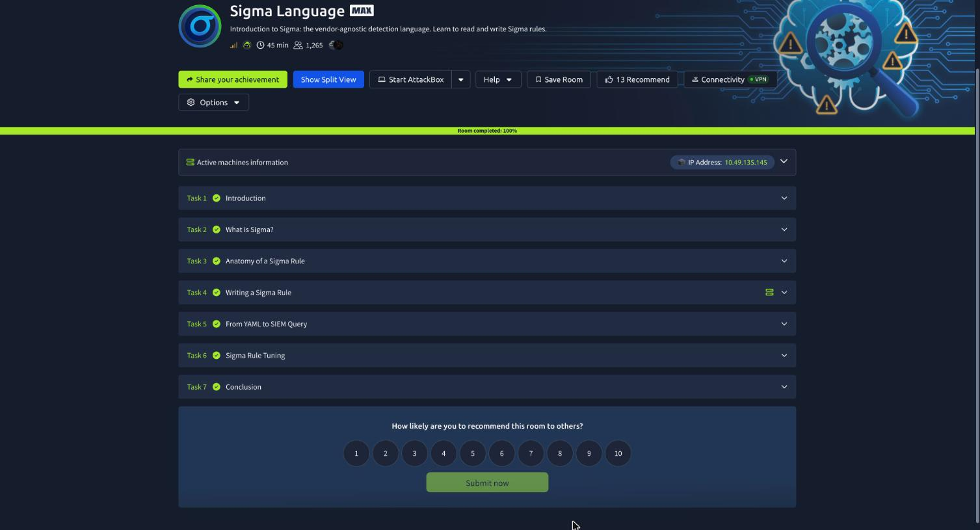Open the Help dropdown
Viewport: 980px width, 530px height.
click(x=498, y=79)
